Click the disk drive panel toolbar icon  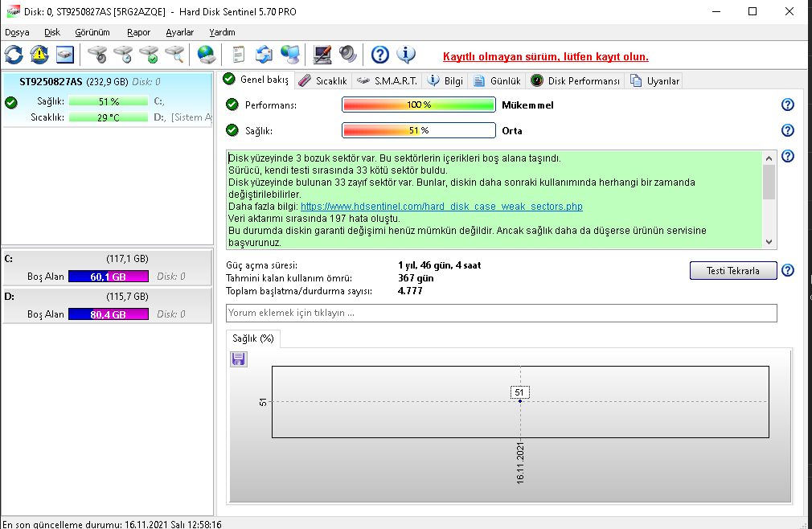(65, 55)
